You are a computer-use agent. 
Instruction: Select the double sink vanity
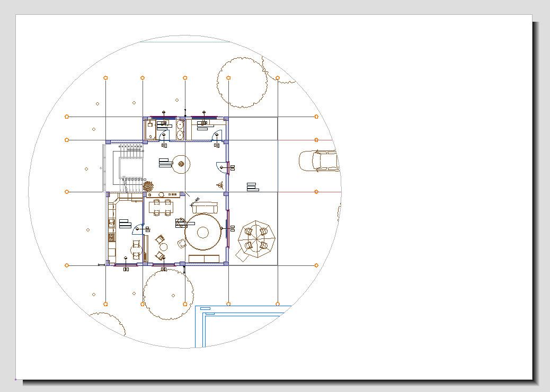tap(180, 130)
